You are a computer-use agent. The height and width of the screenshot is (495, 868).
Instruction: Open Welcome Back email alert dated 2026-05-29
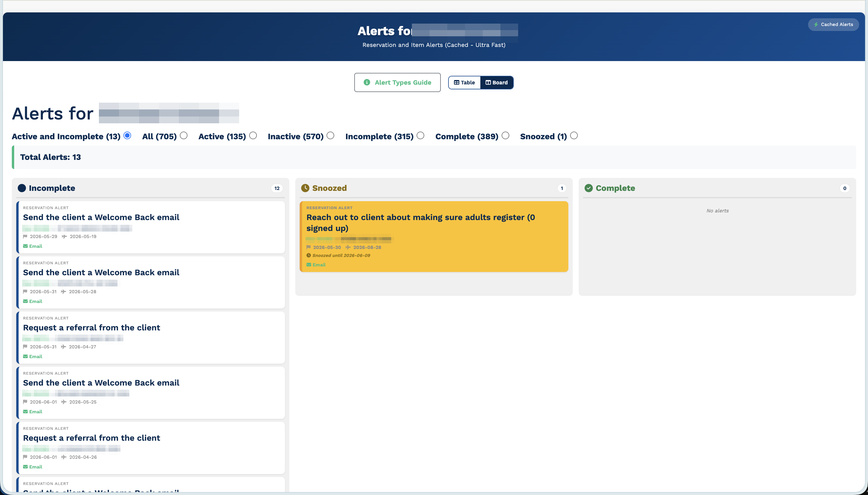[x=151, y=227]
